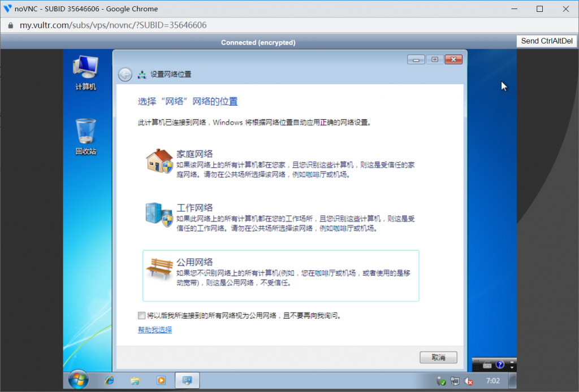Choose the 工作网络 (Work network) building icon
The width and height of the screenshot is (579, 392).
[x=159, y=215]
